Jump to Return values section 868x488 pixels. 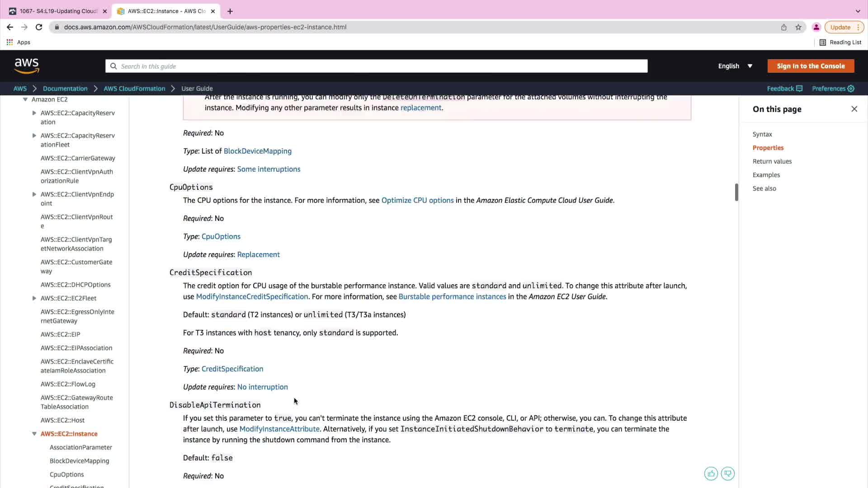[772, 161]
